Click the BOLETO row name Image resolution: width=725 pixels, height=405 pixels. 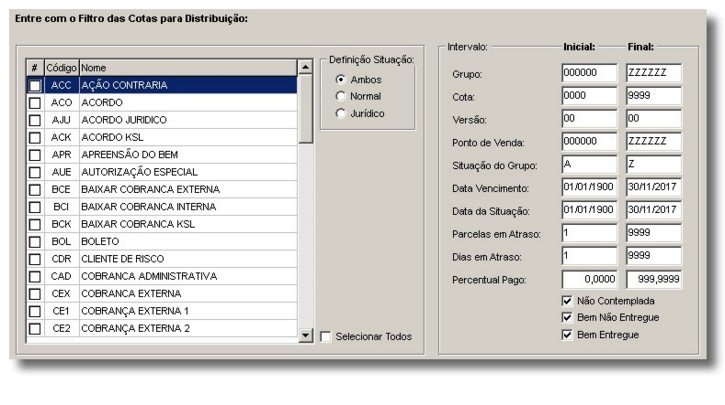point(100,242)
